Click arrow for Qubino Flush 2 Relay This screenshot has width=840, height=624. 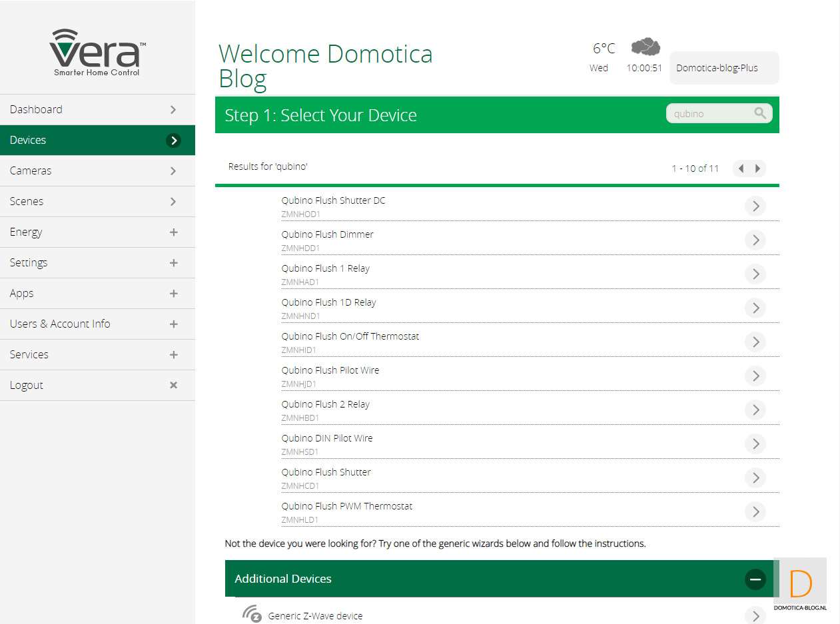click(755, 410)
